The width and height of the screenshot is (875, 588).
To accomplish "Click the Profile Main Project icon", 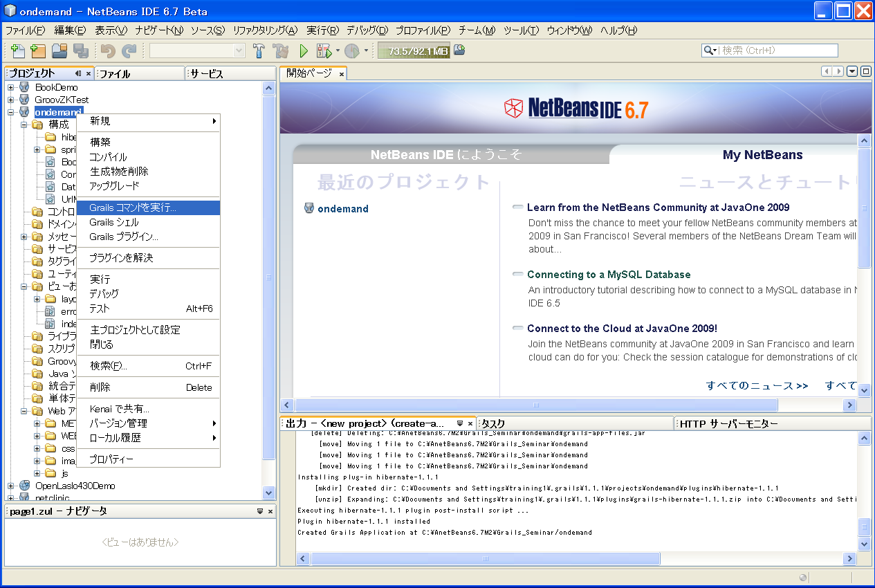I will [351, 50].
